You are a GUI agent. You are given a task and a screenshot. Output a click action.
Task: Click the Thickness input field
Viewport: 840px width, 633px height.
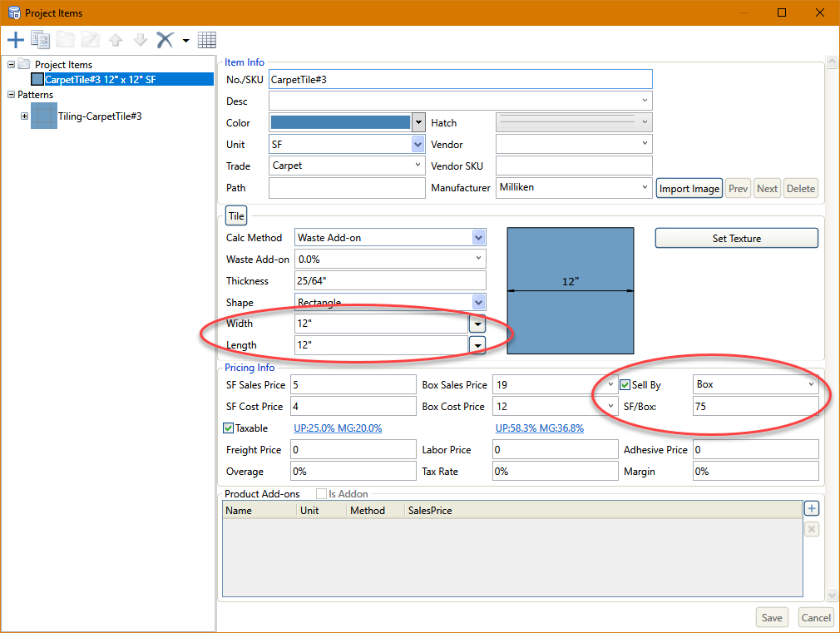click(390, 281)
